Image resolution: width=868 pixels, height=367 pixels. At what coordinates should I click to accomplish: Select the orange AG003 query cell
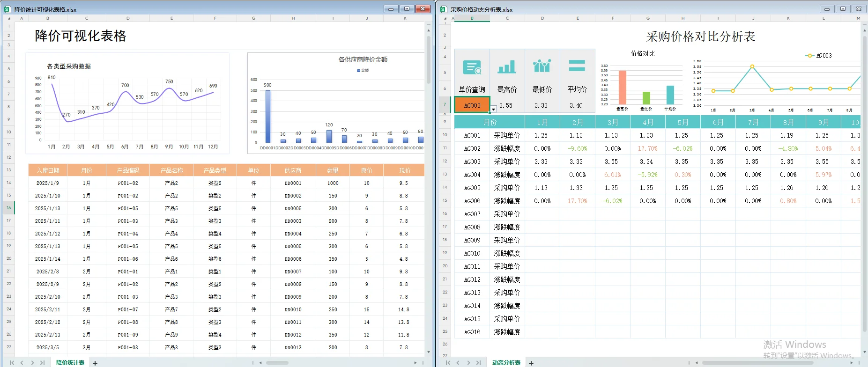(472, 105)
